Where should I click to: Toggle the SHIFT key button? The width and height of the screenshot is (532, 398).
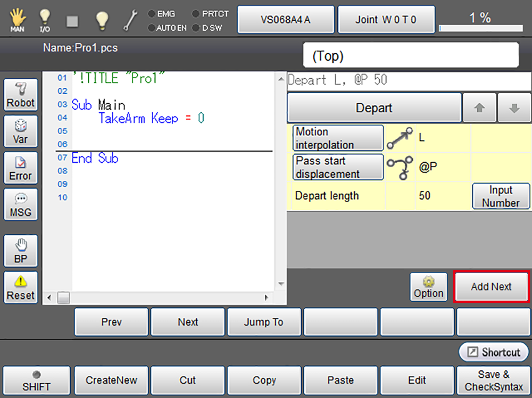point(36,380)
